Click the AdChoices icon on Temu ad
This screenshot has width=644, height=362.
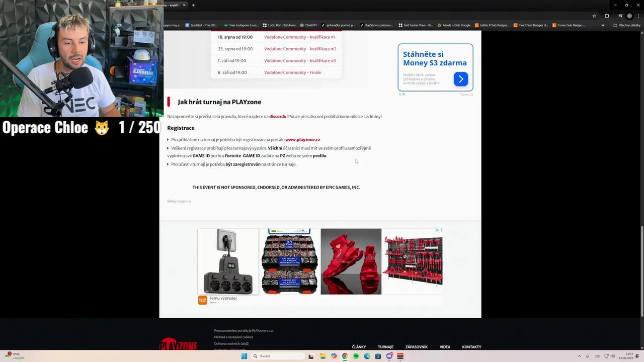click(437, 230)
